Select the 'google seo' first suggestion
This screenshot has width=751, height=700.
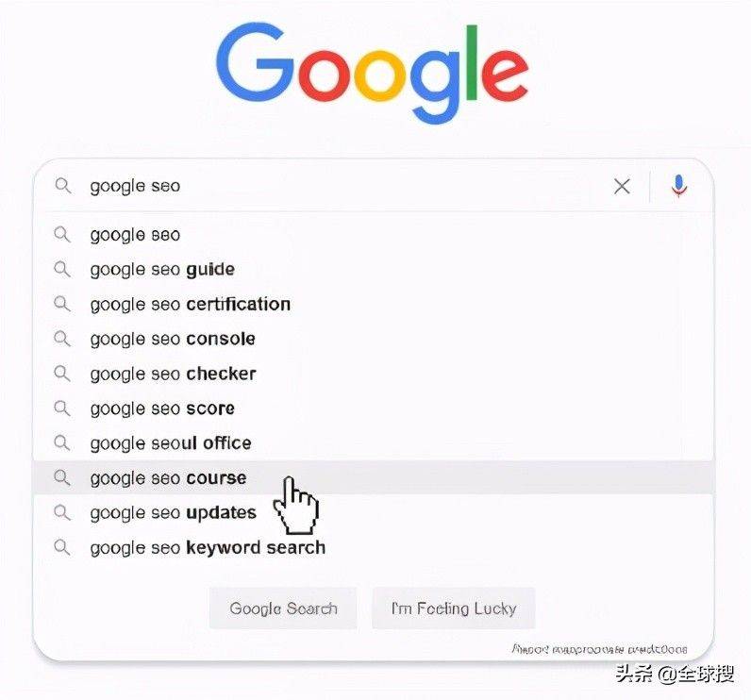click(x=135, y=235)
